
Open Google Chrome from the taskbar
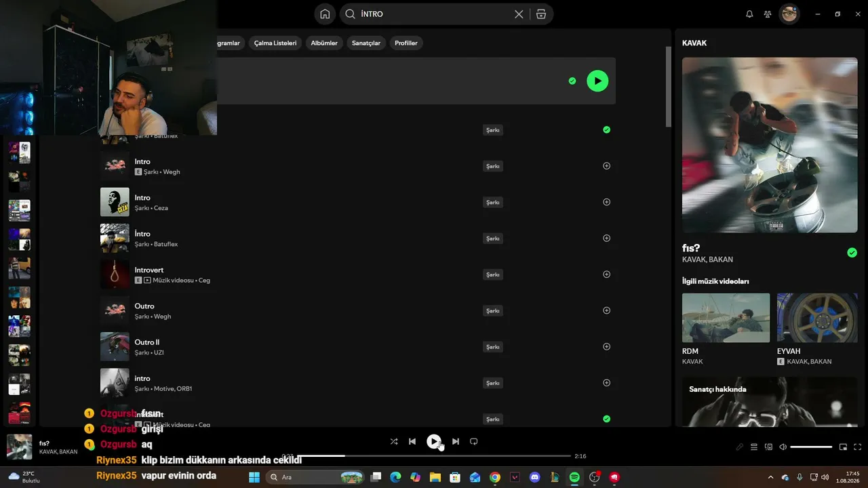tap(495, 477)
